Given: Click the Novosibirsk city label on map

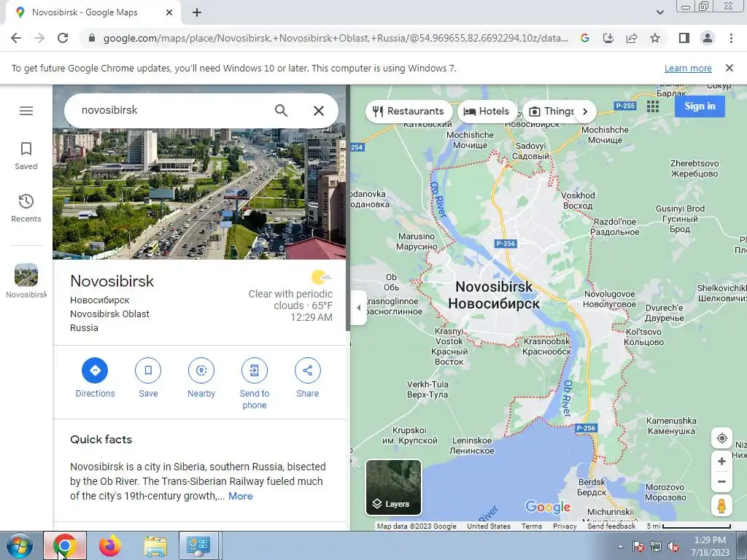Looking at the screenshot, I should pos(494,295).
